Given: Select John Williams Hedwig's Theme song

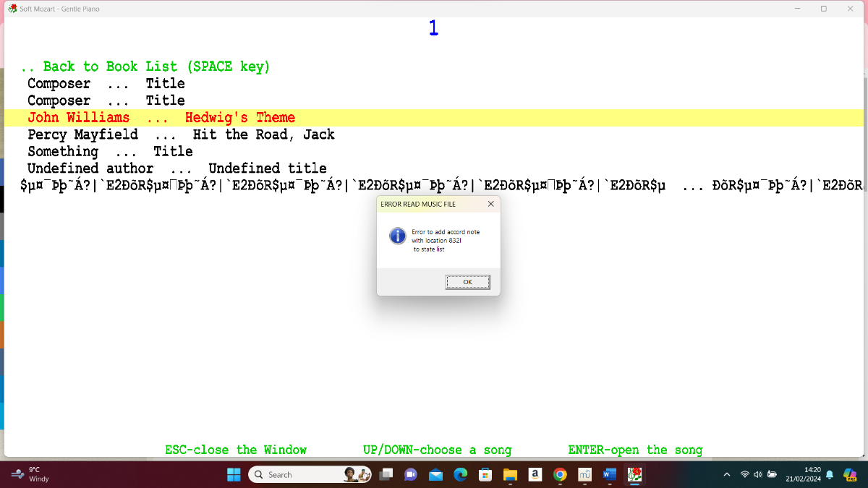Looking at the screenshot, I should 434,118.
